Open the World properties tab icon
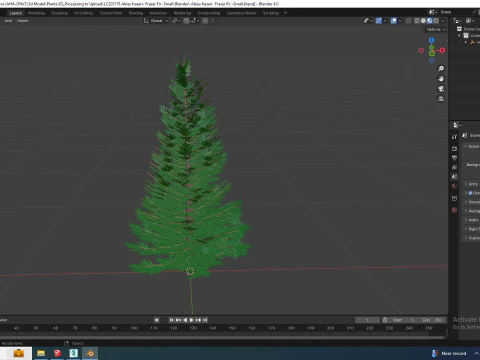480x360 pixels. [x=454, y=186]
